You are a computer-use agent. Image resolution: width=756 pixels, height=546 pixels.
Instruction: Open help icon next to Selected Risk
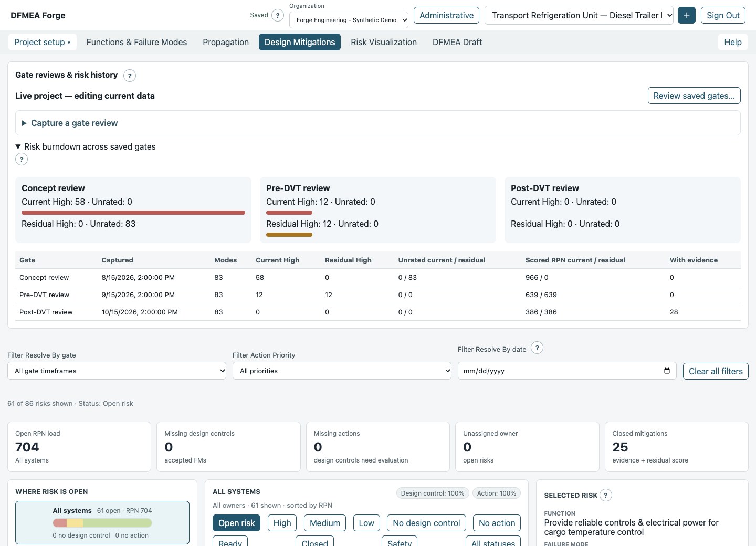(606, 495)
